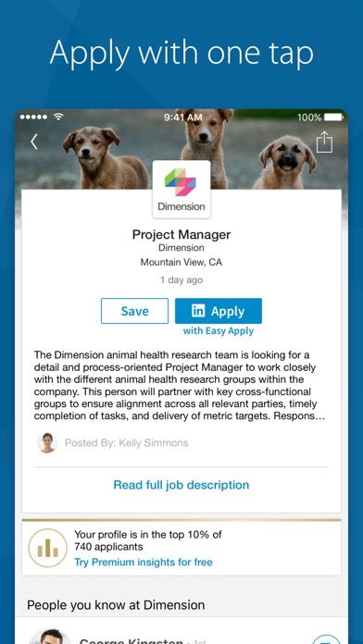Tap the 'with Easy Apply' text
363x644 pixels.
pyautogui.click(x=219, y=331)
